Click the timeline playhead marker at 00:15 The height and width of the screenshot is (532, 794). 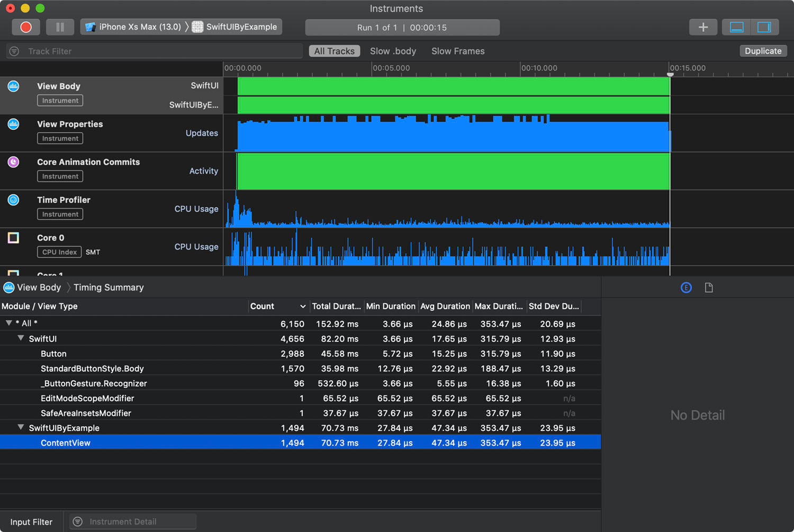(670, 74)
